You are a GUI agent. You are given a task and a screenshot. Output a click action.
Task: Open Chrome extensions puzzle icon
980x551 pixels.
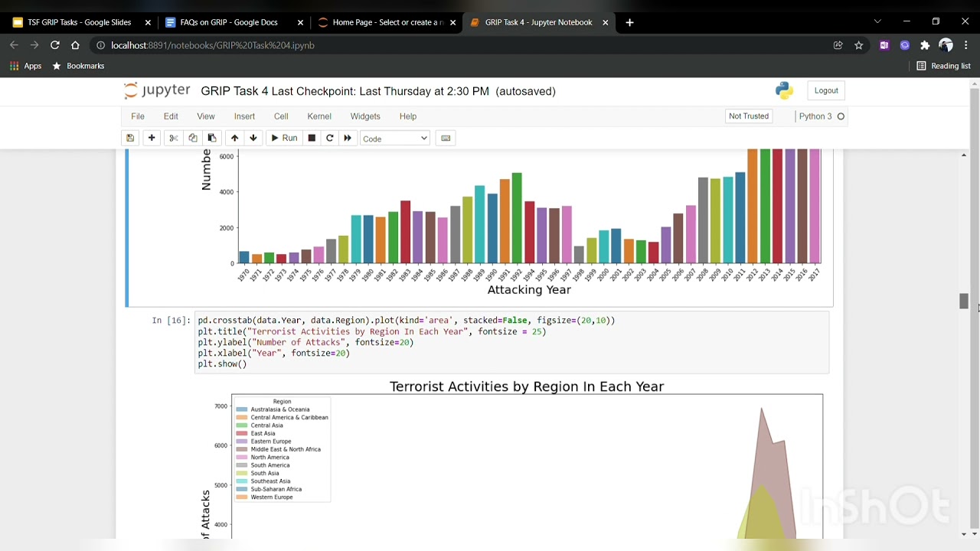(x=925, y=45)
